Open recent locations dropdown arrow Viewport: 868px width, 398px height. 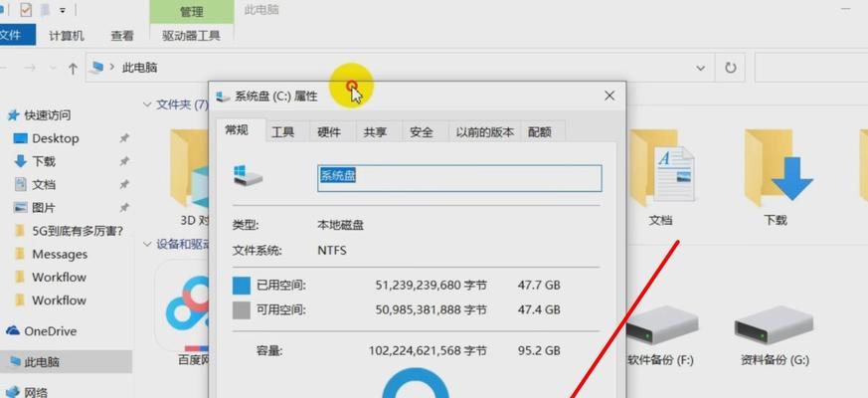[x=53, y=68]
